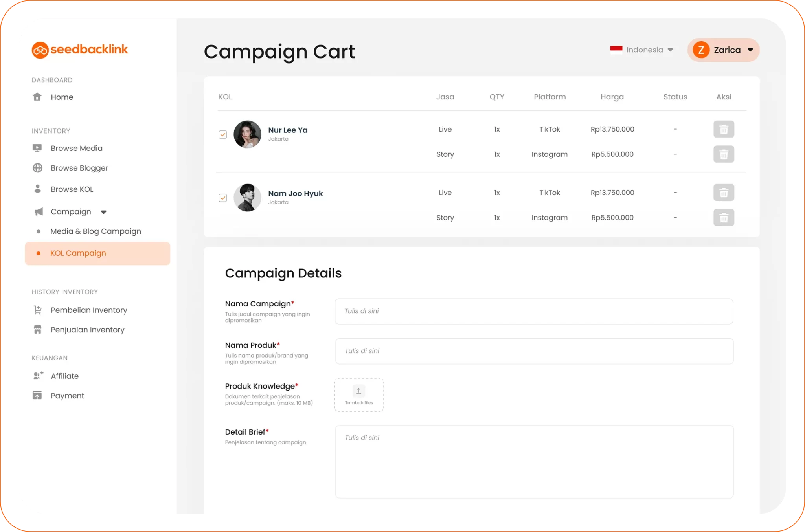The image size is (805, 532).
Task: Uncheck the Nam Joo Hyuk checkbox
Action: click(223, 198)
